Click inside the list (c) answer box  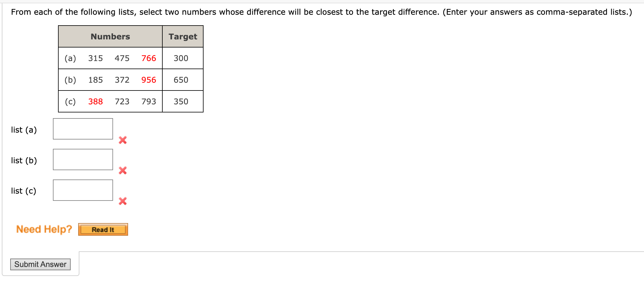point(83,190)
